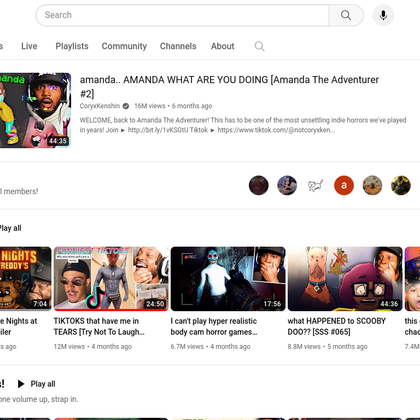
Task: Click the play triangle next to Play all
Action: coord(21,384)
